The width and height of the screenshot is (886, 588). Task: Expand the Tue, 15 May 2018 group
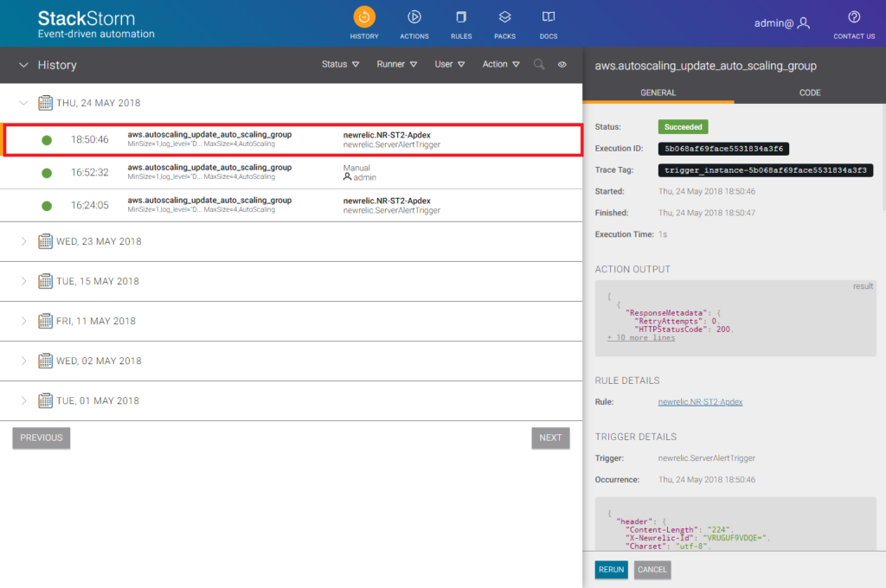pyautogui.click(x=23, y=281)
